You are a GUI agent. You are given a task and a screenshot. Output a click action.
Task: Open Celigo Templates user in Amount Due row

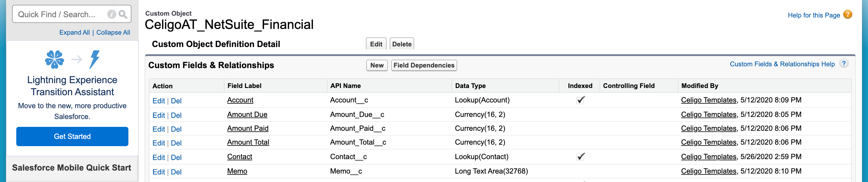tap(709, 115)
